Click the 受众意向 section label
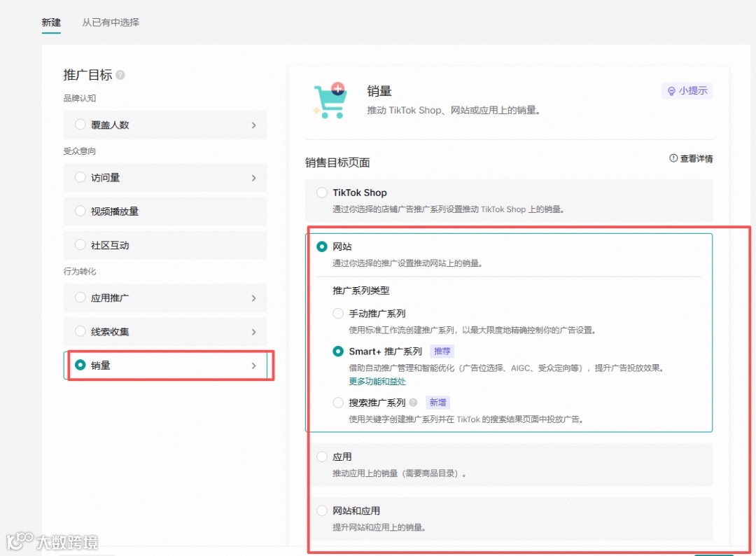This screenshot has width=756, height=556. [x=80, y=151]
